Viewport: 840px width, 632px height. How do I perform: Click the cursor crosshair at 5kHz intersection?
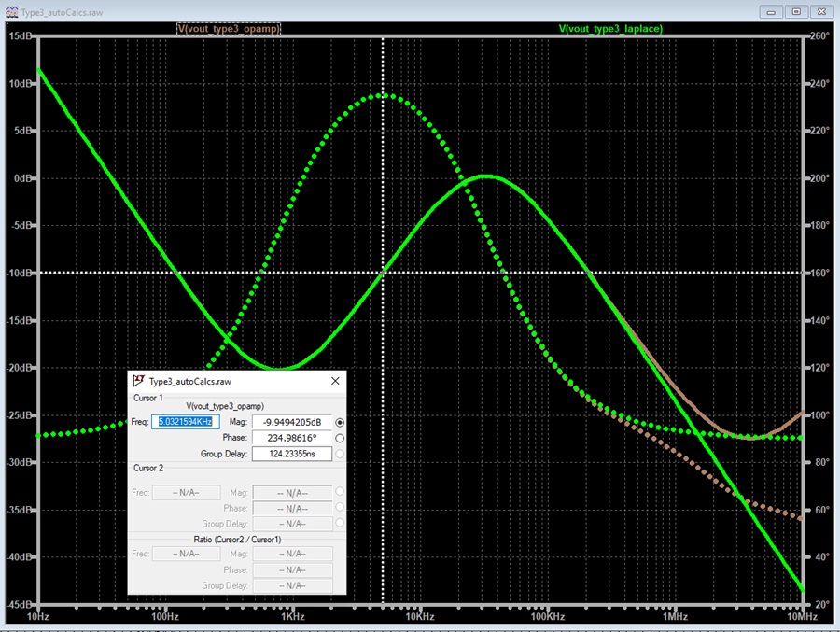pyautogui.click(x=383, y=273)
